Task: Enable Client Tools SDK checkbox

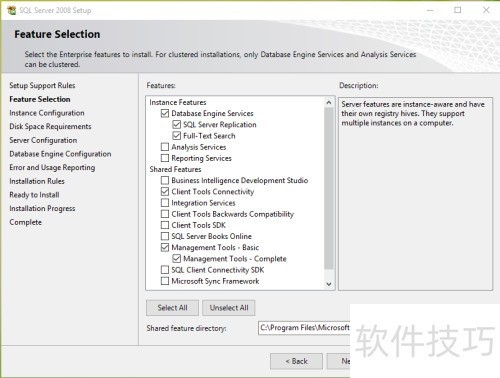Action: [165, 225]
